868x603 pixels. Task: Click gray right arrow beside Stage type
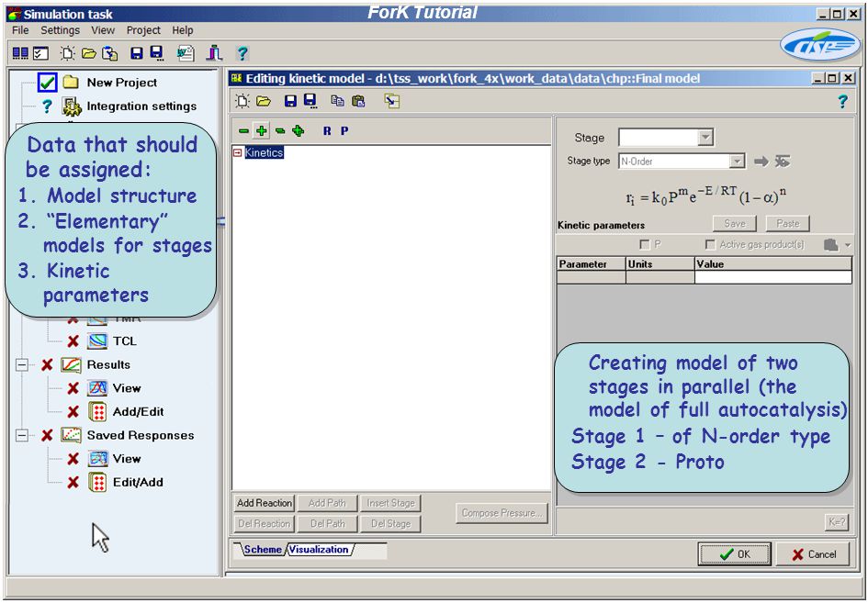tap(761, 162)
